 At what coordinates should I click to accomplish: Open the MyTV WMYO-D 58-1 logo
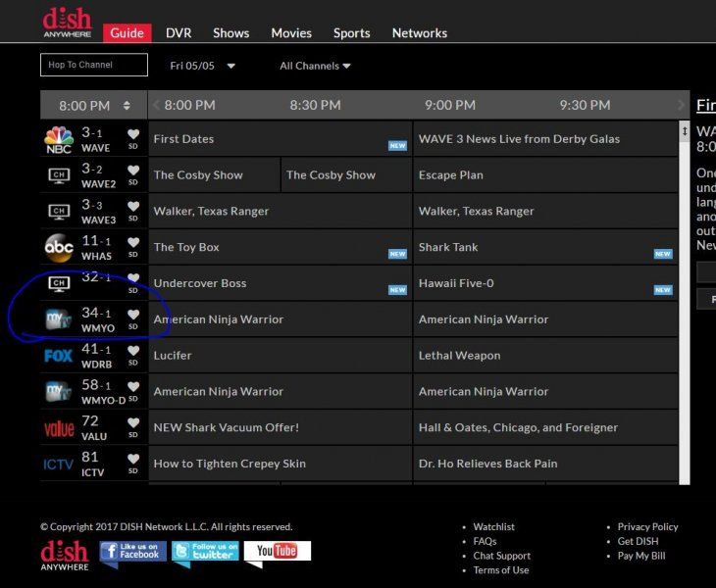(59, 391)
